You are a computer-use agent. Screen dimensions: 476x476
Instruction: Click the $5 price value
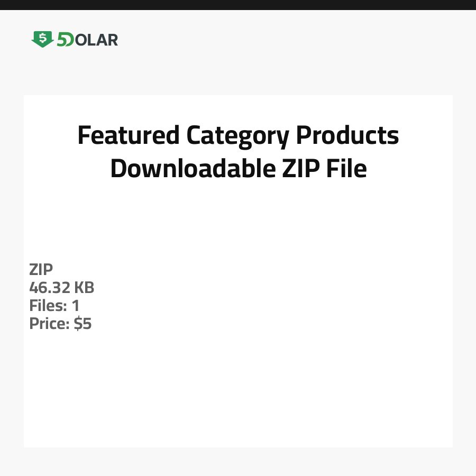[x=83, y=324]
